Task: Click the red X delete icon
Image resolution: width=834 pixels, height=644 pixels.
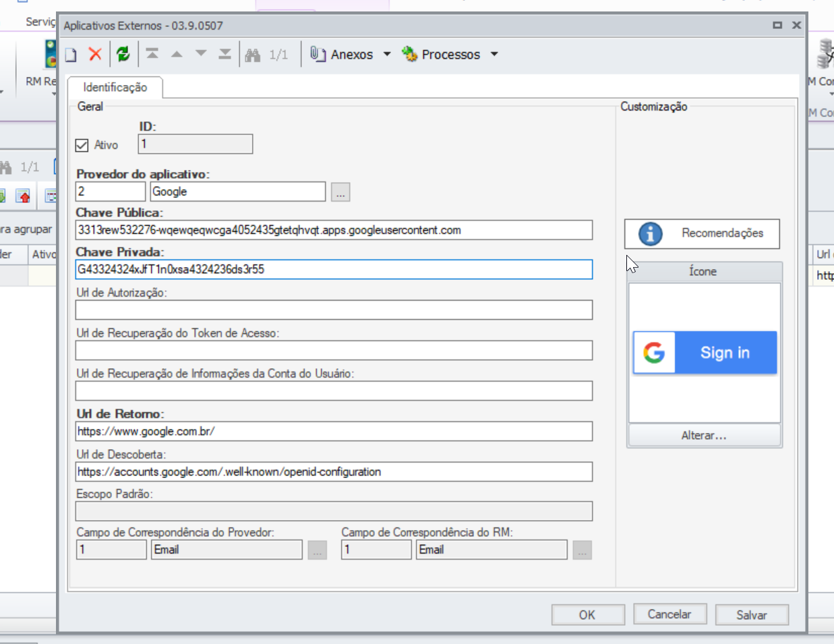Action: 95,54
